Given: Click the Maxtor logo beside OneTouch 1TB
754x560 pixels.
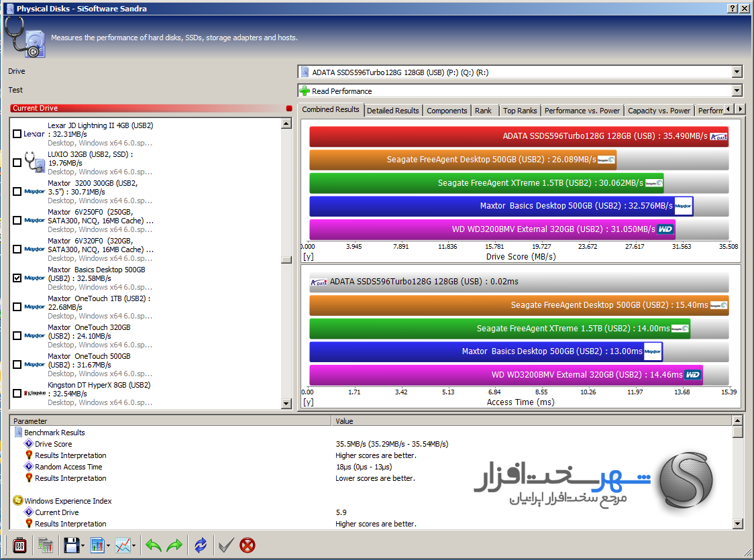Looking at the screenshot, I should (34, 306).
